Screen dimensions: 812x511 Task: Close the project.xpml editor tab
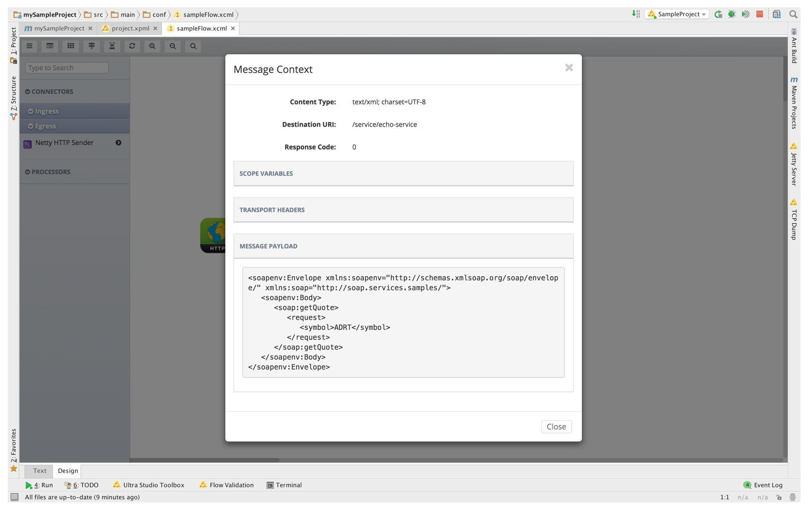pos(155,29)
